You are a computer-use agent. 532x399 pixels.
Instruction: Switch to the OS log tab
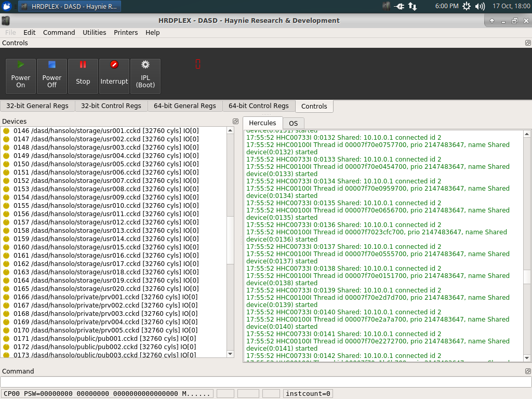(x=294, y=124)
